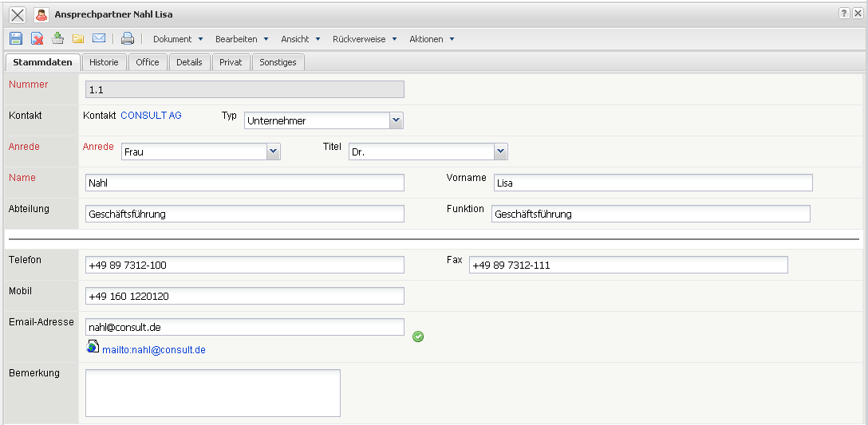
Task: Click the blue floppy disk save icon
Action: tap(16, 38)
